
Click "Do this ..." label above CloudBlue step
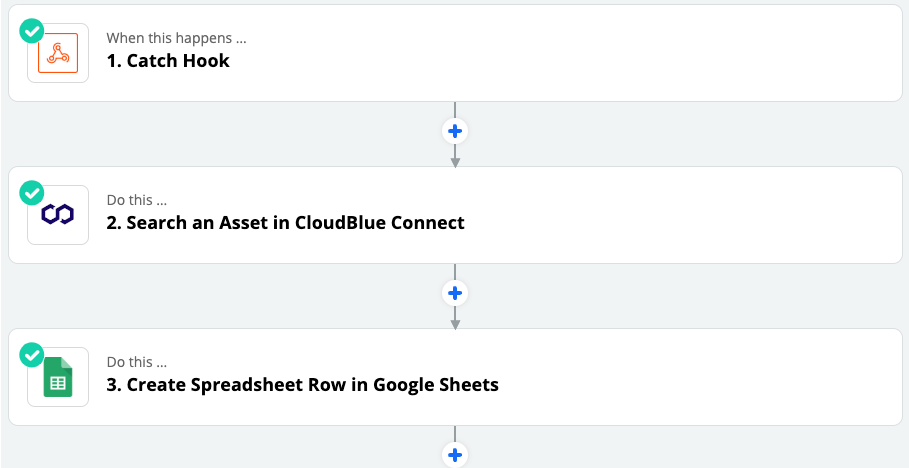coord(137,200)
